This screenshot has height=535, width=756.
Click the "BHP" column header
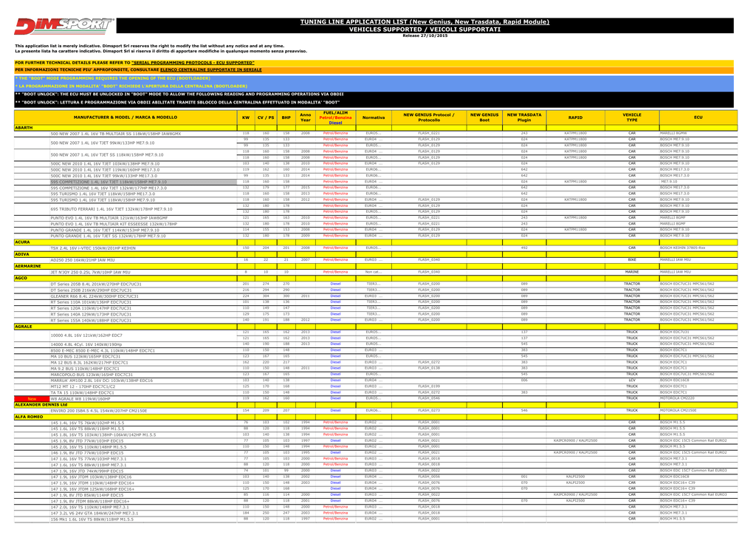(x=286, y=117)
